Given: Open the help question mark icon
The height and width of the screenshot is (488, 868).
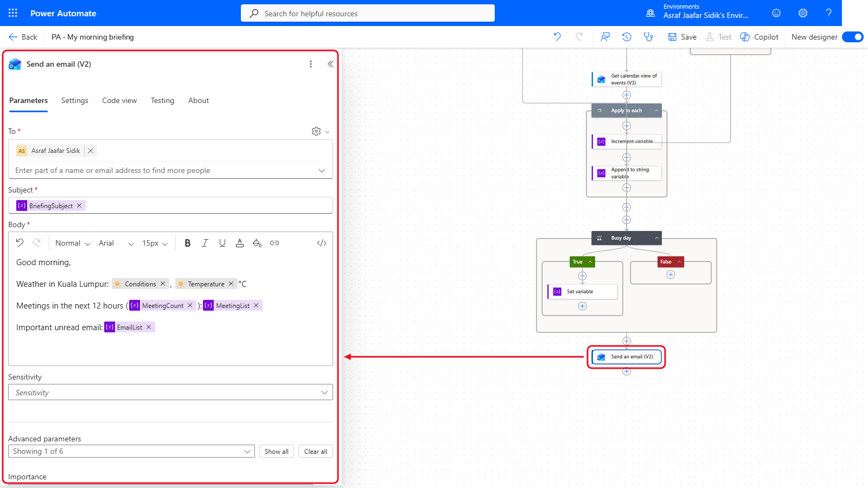Looking at the screenshot, I should (x=828, y=13).
